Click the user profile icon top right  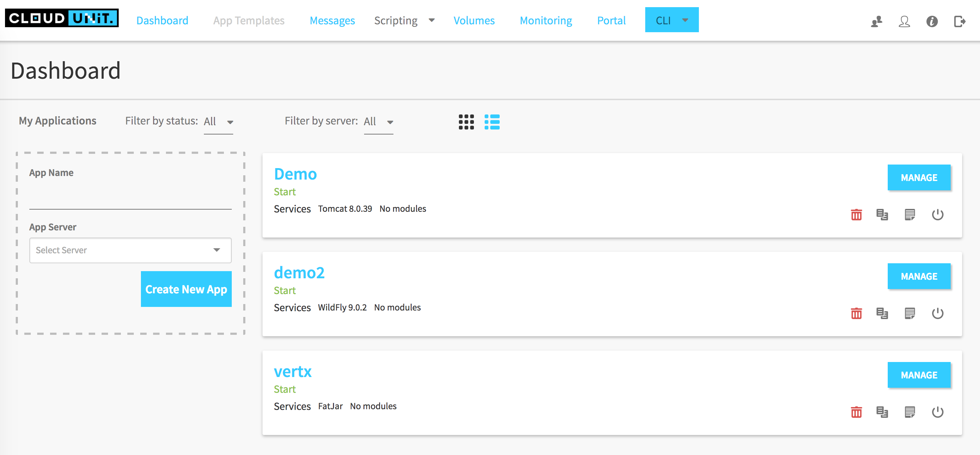coord(905,22)
